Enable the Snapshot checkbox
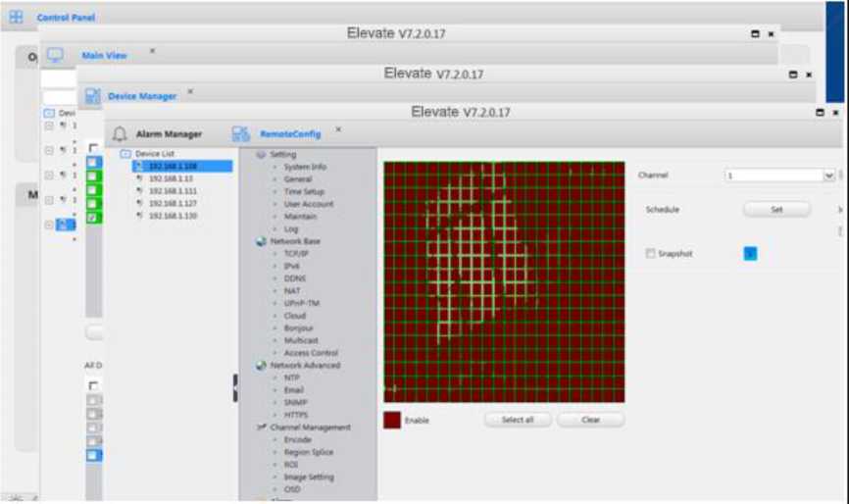The width and height of the screenshot is (849, 504). tap(651, 254)
